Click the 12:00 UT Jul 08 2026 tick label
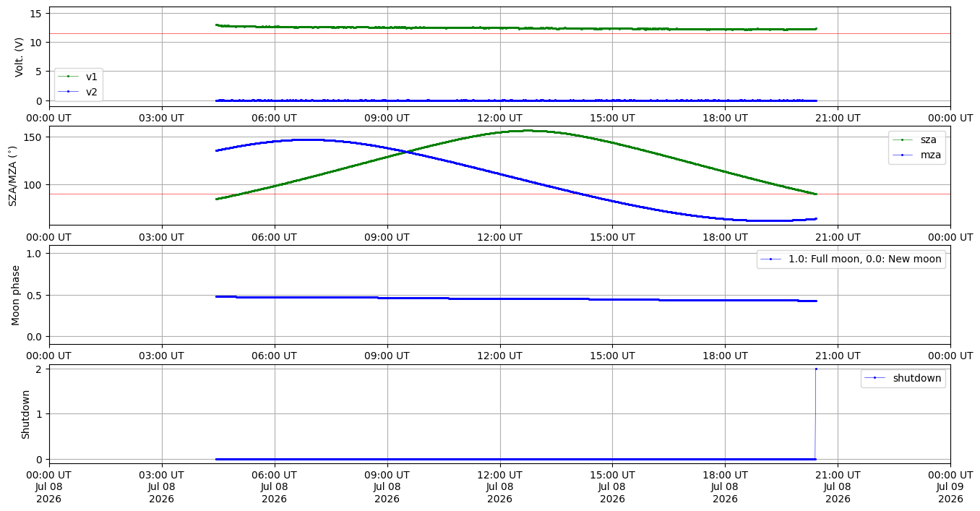 (x=499, y=488)
